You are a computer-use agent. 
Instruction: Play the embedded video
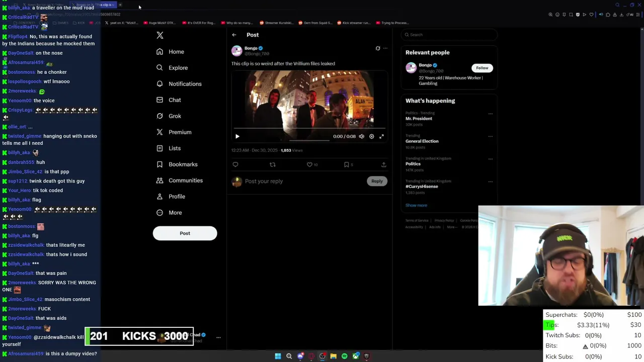click(x=237, y=136)
